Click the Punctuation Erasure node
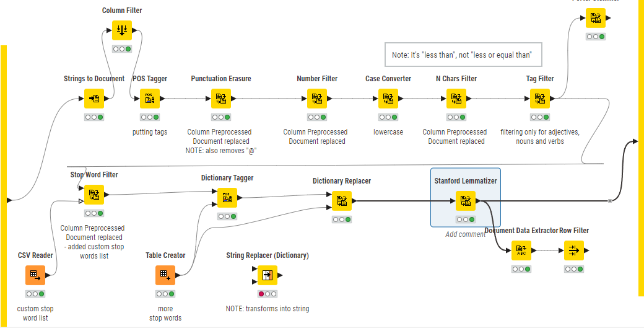Viewport: 644px width, 328px height. click(221, 99)
